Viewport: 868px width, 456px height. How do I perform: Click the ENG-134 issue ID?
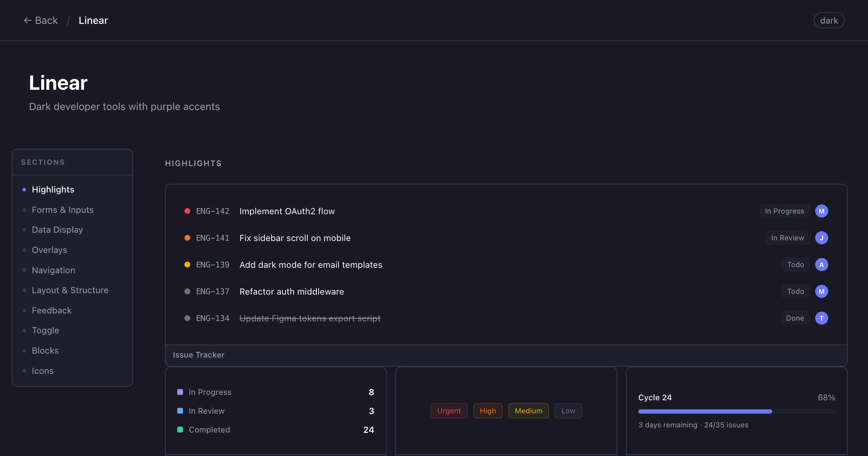point(213,318)
